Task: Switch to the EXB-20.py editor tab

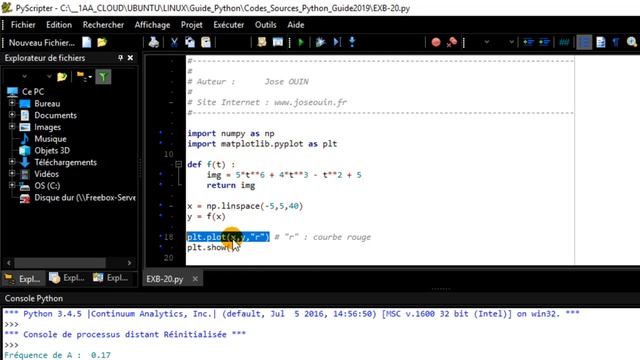Action: (165, 279)
